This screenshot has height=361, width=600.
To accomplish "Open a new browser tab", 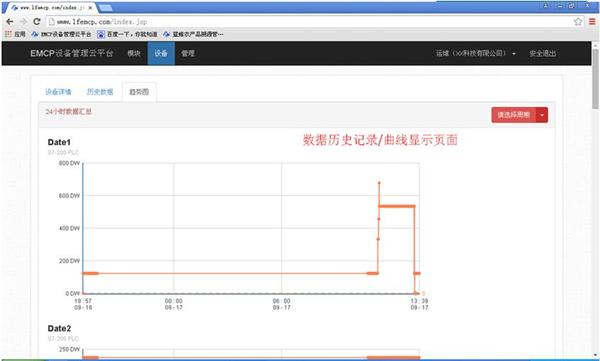I will coord(105,8).
